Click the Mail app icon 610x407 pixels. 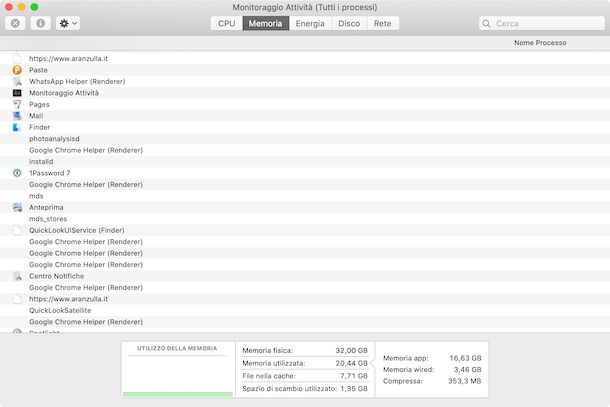tap(17, 116)
